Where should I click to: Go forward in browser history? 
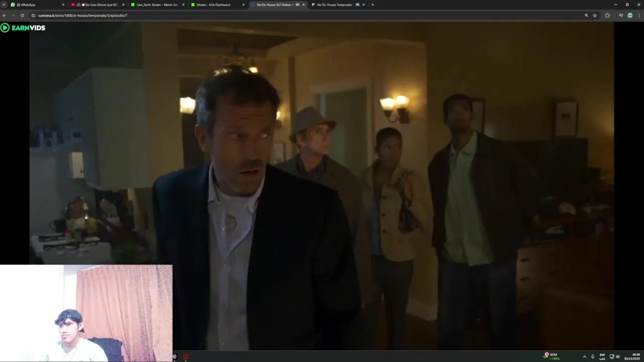(13, 16)
